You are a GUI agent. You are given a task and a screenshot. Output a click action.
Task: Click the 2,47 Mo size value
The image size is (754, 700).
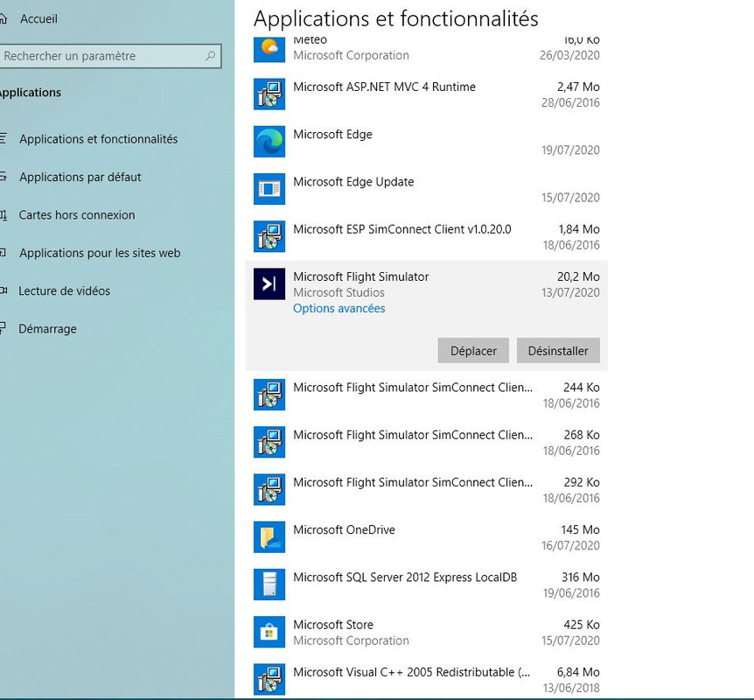coord(578,87)
